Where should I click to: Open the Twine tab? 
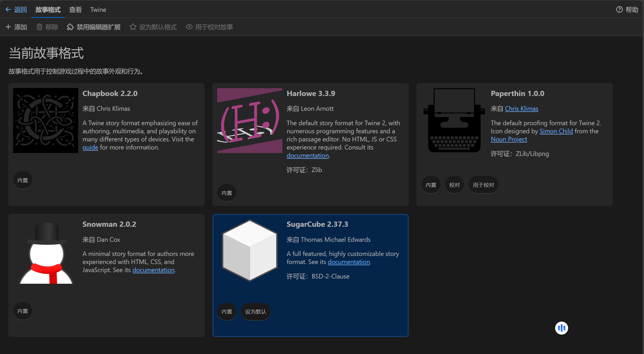click(x=98, y=10)
